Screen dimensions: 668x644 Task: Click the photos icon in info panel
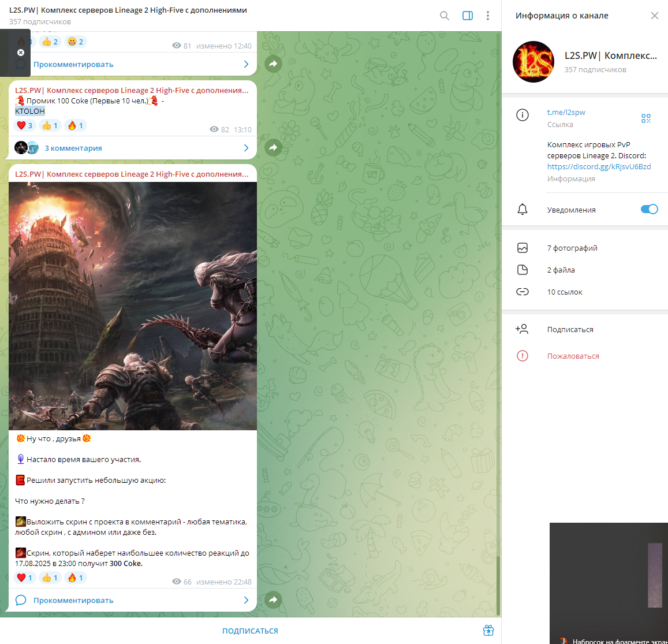523,248
